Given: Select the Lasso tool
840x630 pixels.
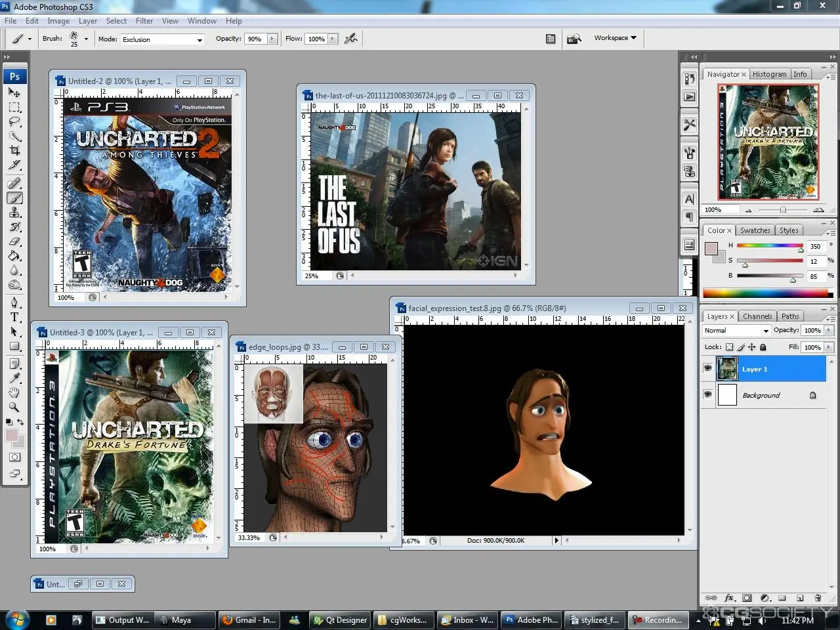Looking at the screenshot, I should pos(14,122).
